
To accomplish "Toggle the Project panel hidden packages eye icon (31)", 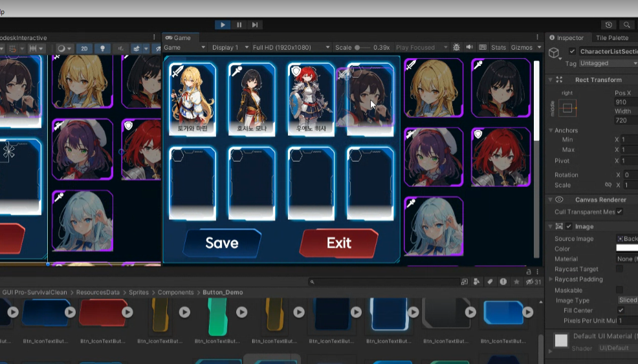I will pos(533,281).
